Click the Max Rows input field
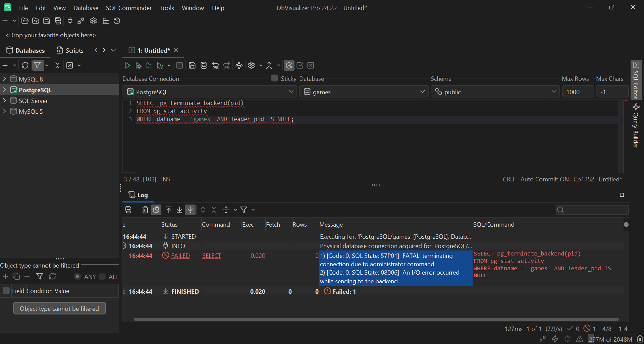Image resolution: width=644 pixels, height=344 pixels. 578,92
